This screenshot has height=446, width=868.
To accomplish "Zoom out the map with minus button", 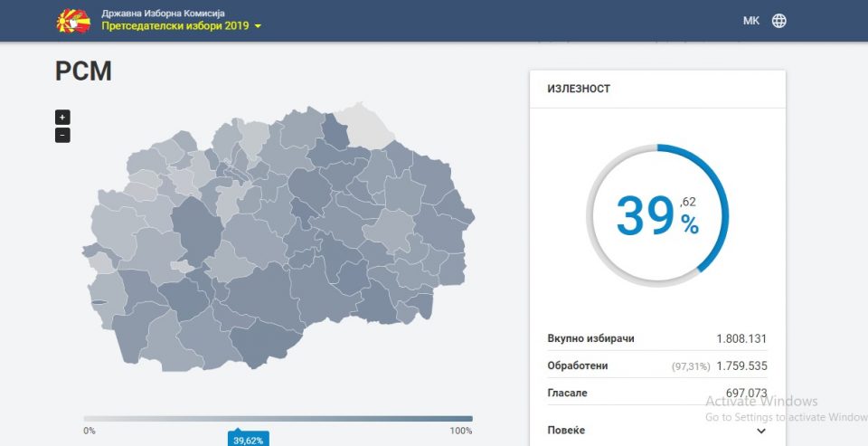I will (62, 135).
